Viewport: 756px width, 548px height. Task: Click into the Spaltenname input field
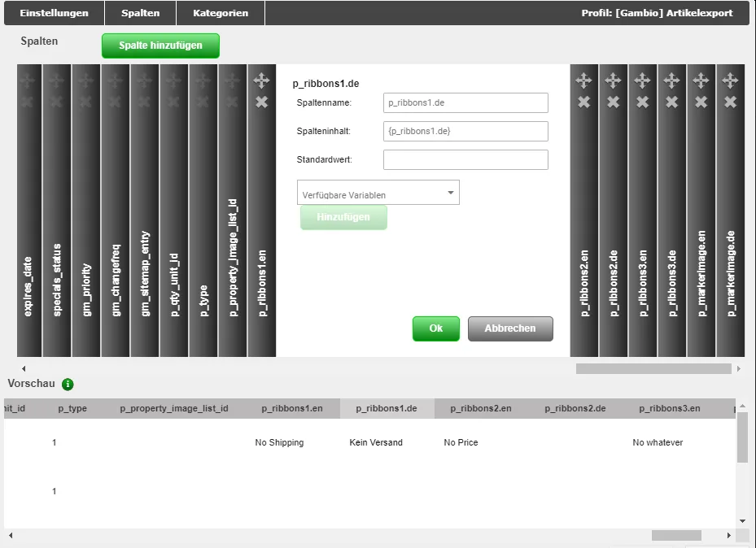coord(465,102)
